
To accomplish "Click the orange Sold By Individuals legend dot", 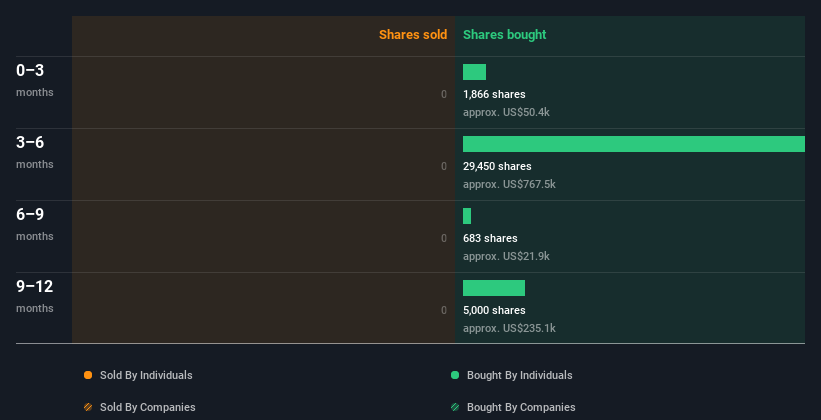I will pos(88,375).
